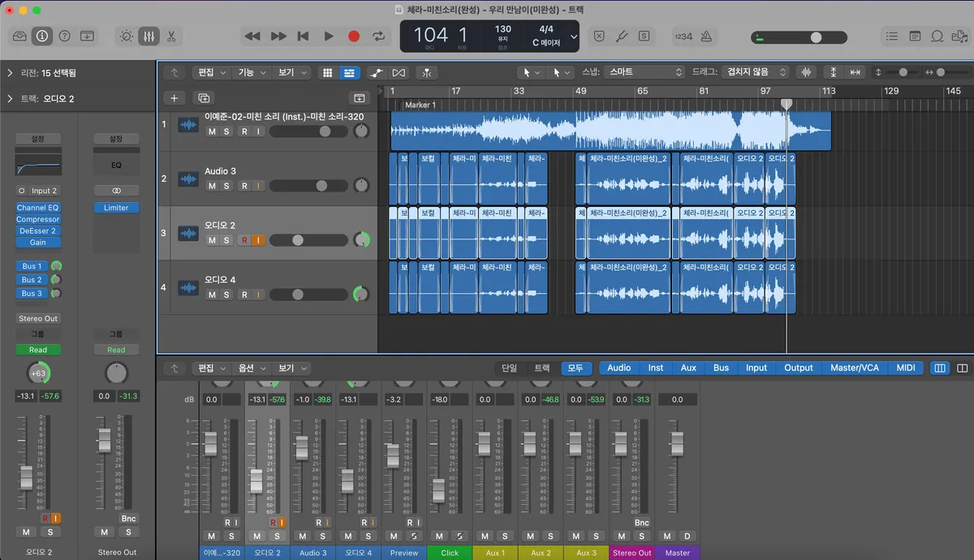Screen dimensions: 974x560
Task: Toggle the MIDI filter button in mixer
Action: 905,368
